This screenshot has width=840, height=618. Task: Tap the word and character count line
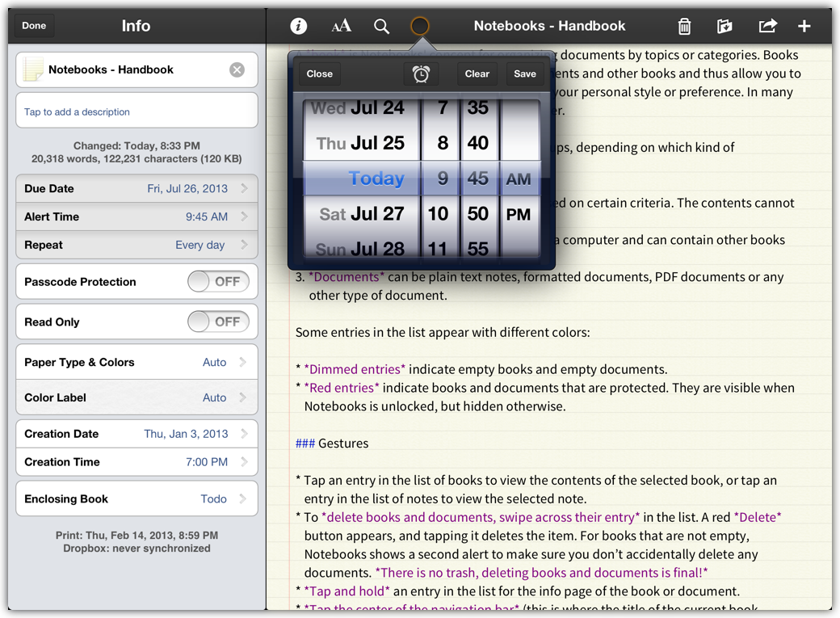(x=136, y=158)
